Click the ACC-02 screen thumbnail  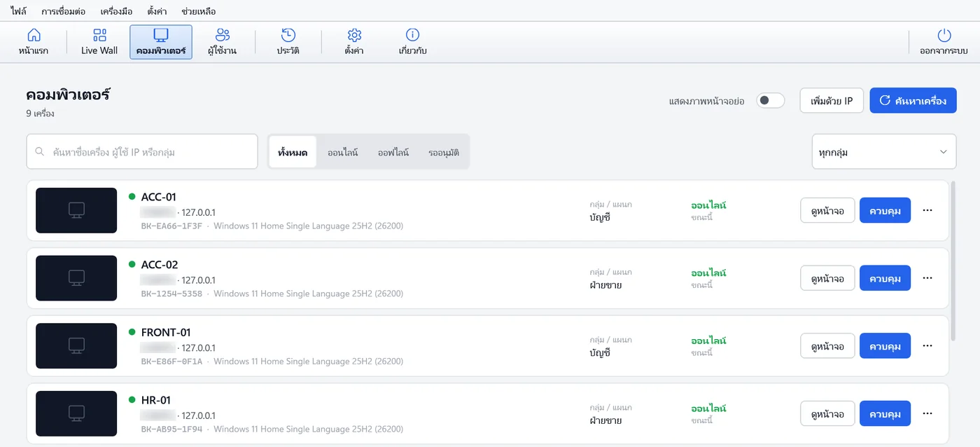click(76, 278)
